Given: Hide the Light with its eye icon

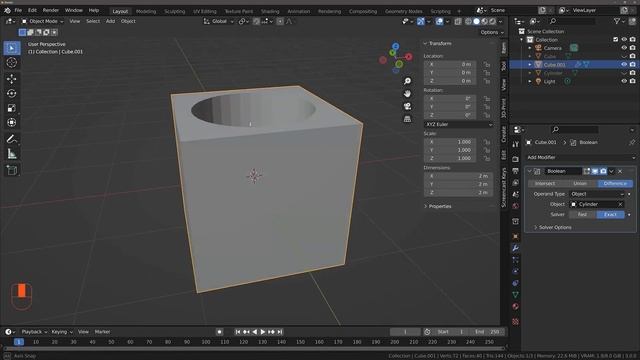Looking at the screenshot, I should tap(624, 81).
